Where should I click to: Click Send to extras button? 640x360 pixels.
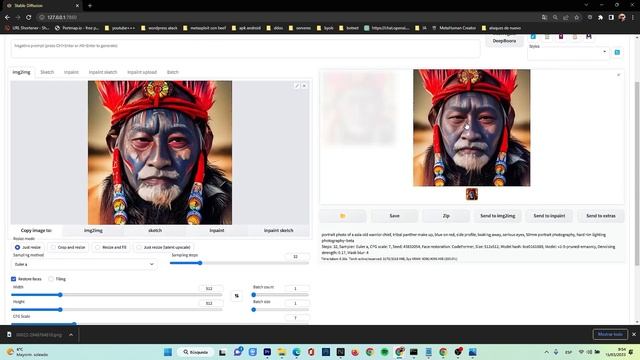[601, 216]
